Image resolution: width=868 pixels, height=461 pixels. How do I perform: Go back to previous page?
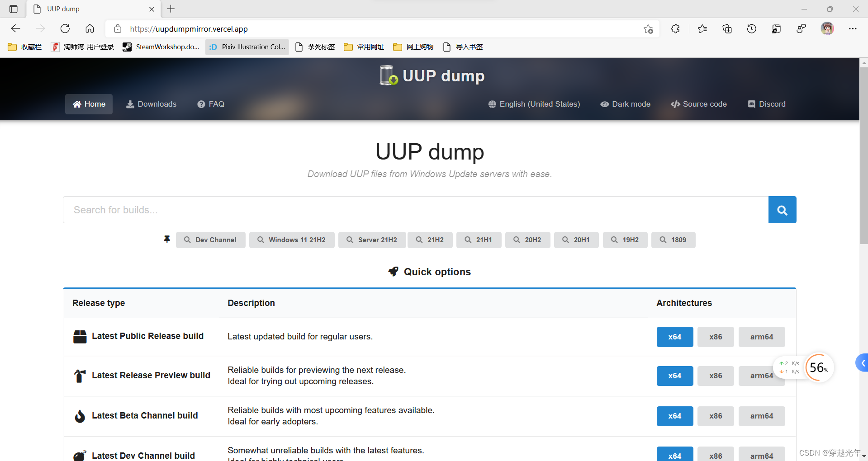(16, 28)
